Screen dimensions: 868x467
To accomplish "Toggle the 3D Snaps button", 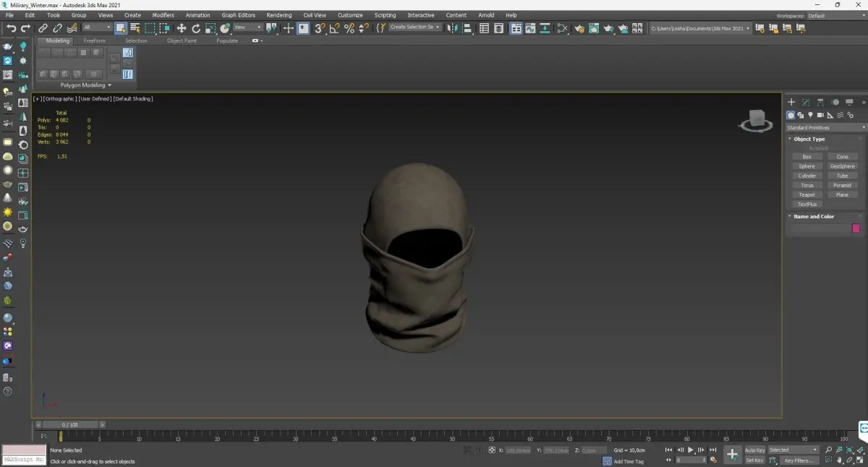I will click(x=319, y=28).
